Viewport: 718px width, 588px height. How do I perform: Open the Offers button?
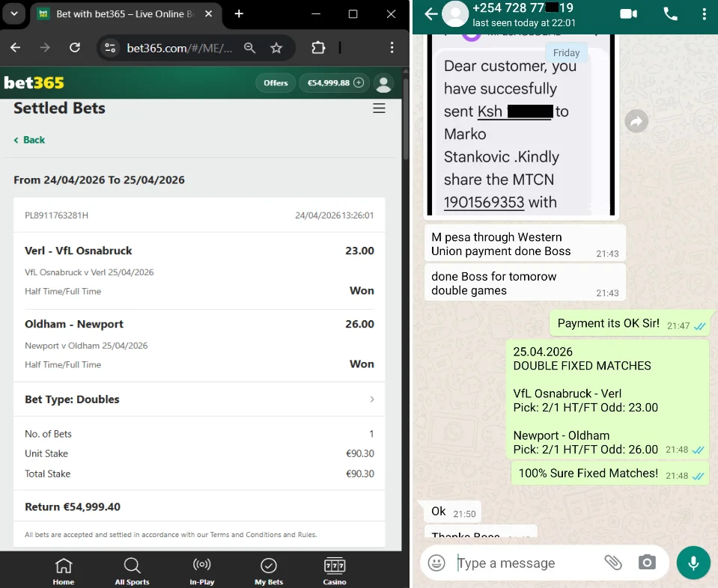[276, 83]
